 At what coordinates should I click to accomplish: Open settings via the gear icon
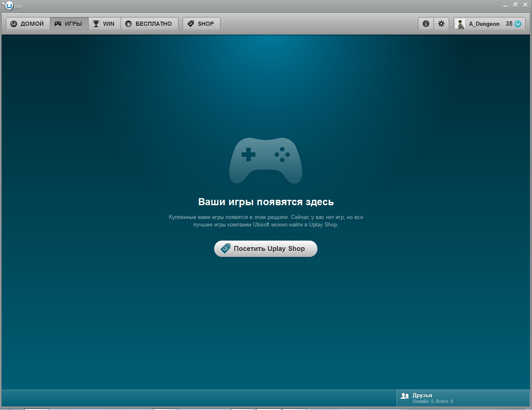point(441,24)
